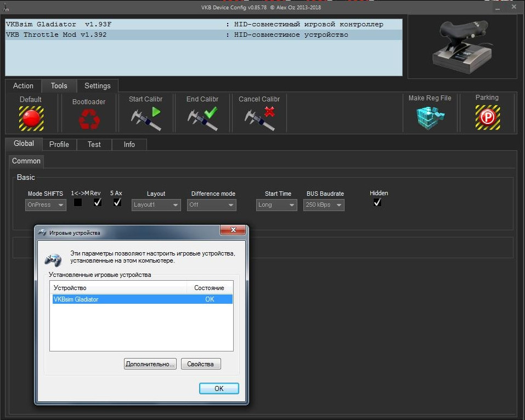The width and height of the screenshot is (525, 420).
Task: Launch the Bootloader recycle icon
Action: tap(89, 120)
